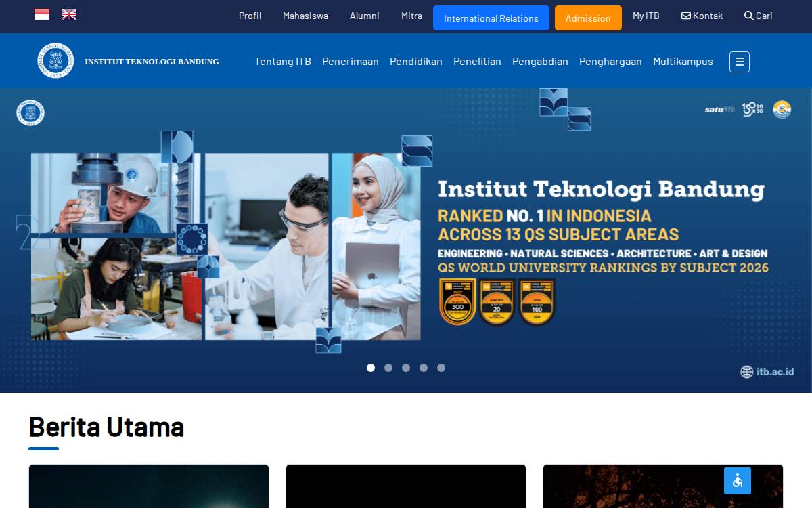
Task: Open My ITB link
Action: [x=646, y=16]
